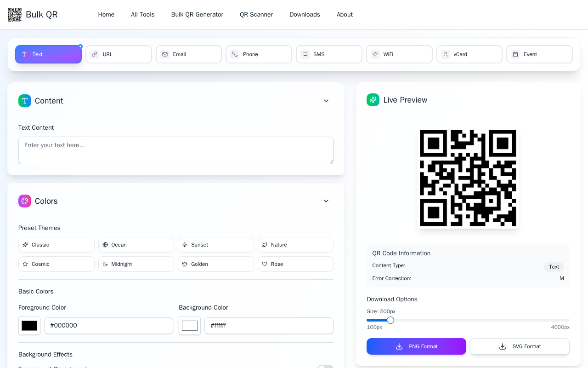Click the Ocean theme globe icon
588x368 pixels.
click(105, 245)
